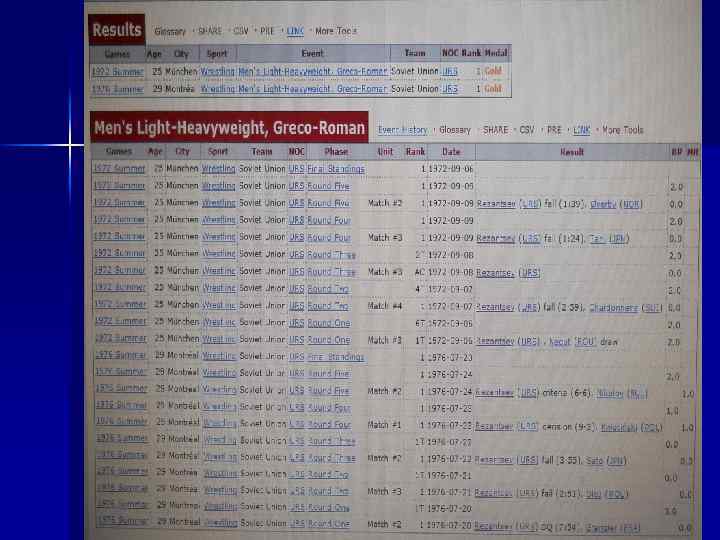
Task: Open the Oberby link in the 1972 Round Five match
Action: coord(603,204)
